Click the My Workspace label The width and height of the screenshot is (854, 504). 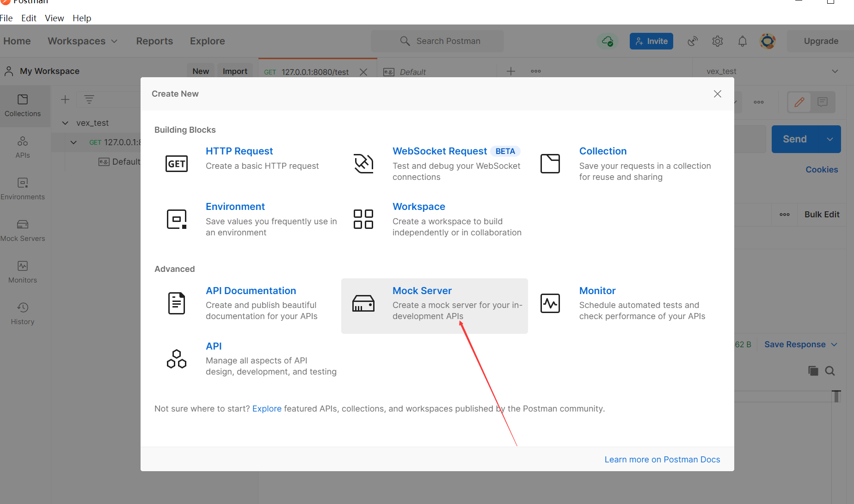coord(49,71)
